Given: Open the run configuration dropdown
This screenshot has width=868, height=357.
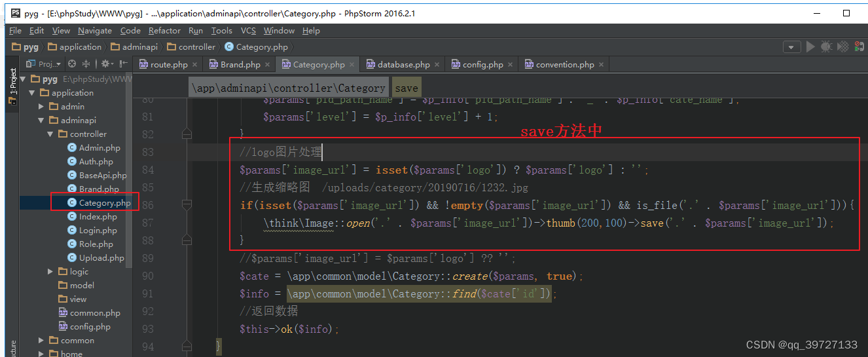Looking at the screenshot, I should pyautogui.click(x=792, y=47).
